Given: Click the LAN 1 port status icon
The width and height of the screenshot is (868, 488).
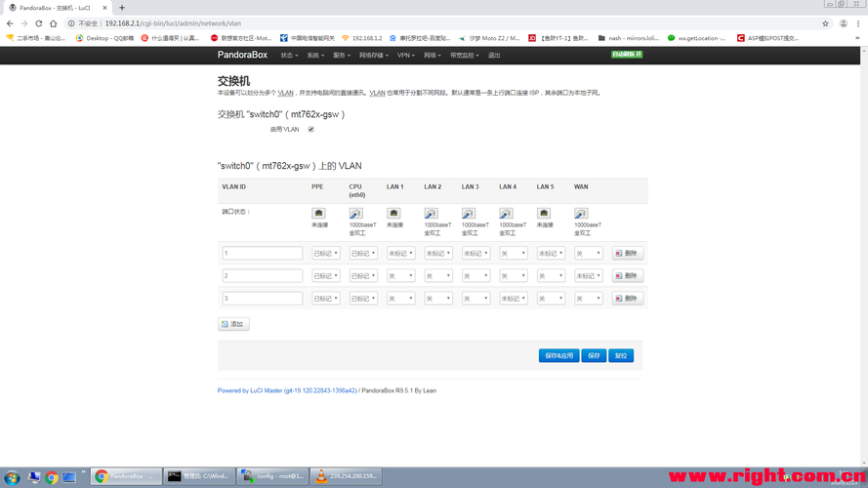Looking at the screenshot, I should (393, 214).
